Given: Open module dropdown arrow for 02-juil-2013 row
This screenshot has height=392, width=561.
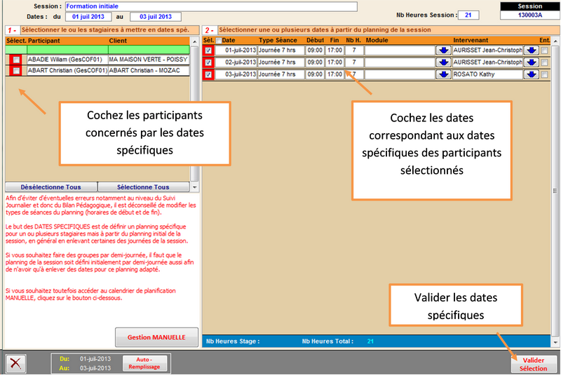Looking at the screenshot, I should click(x=442, y=62).
